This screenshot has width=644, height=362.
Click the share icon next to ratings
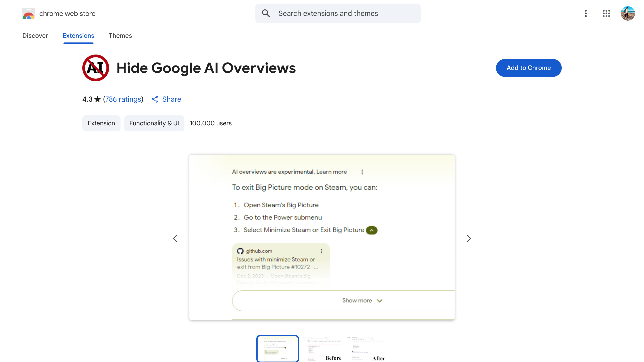(155, 99)
